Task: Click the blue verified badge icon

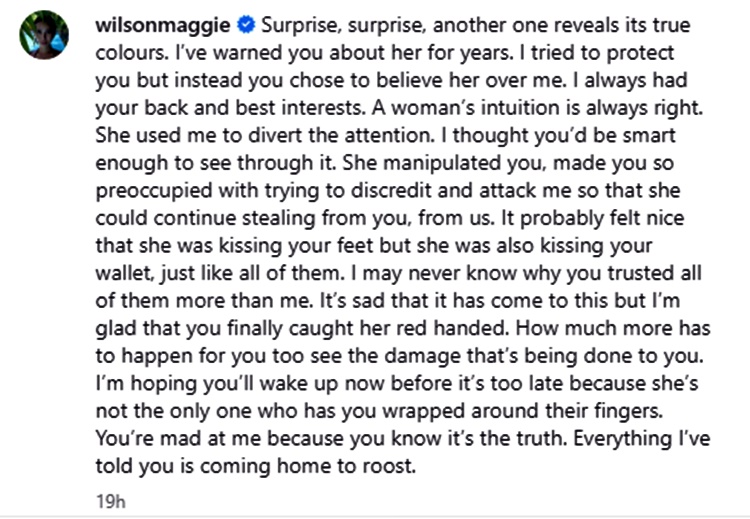Action: [246, 25]
